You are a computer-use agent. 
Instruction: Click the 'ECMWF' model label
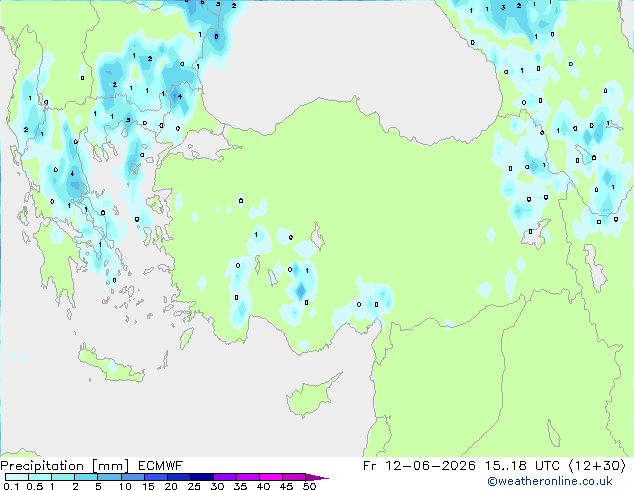161,466
